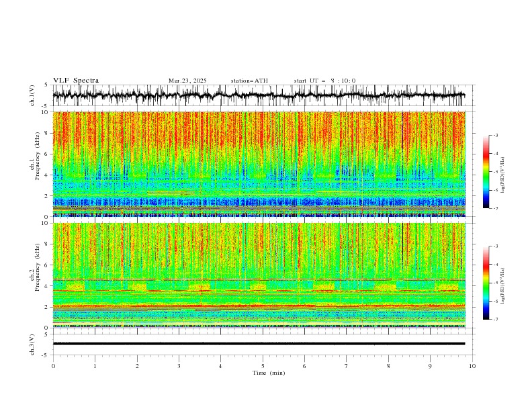532x411 pixels.
Task: Click the "VLF Spectra" plot title
Action: pos(76,81)
